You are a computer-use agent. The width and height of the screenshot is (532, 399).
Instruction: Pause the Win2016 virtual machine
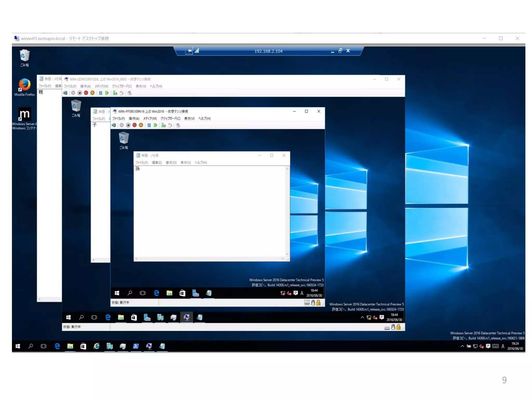point(149,125)
